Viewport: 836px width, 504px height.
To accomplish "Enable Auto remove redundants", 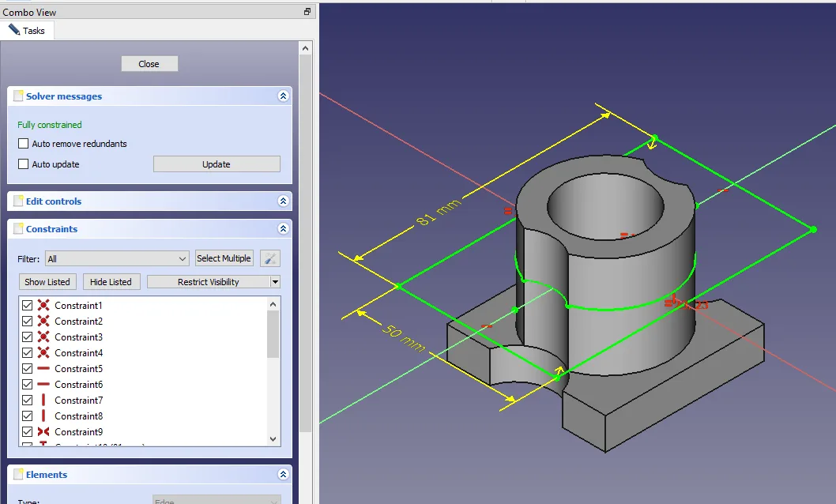I will [23, 144].
